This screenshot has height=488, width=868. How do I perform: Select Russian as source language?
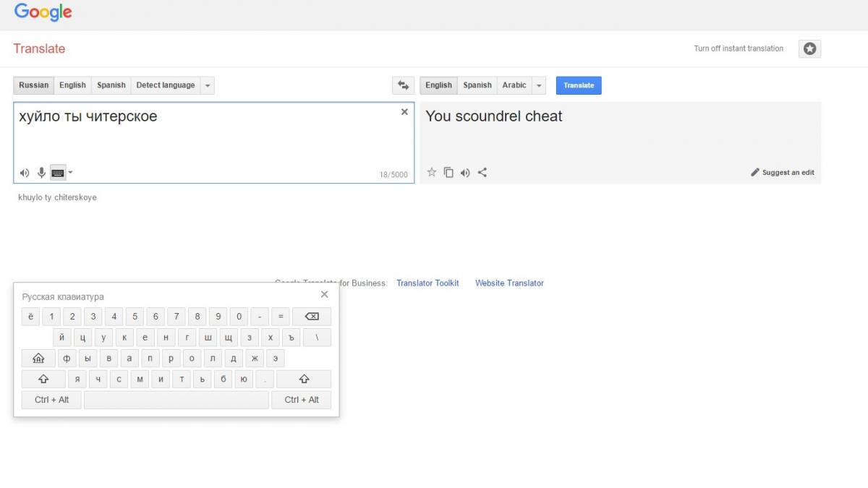coord(33,85)
